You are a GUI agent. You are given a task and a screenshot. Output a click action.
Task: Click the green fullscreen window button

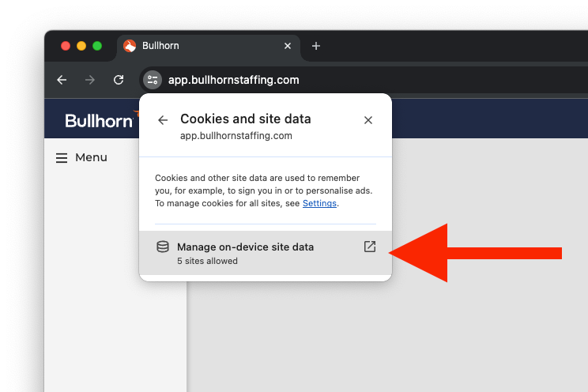point(97,46)
